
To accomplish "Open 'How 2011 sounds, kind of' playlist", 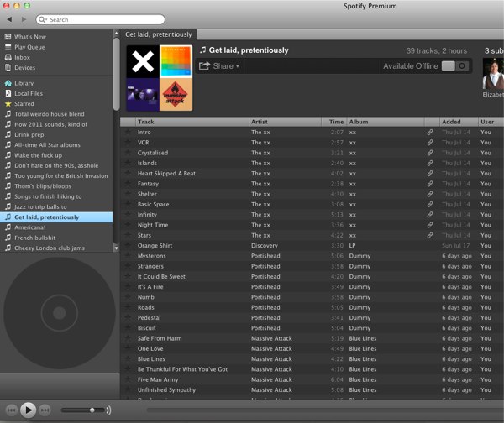I will (50, 124).
